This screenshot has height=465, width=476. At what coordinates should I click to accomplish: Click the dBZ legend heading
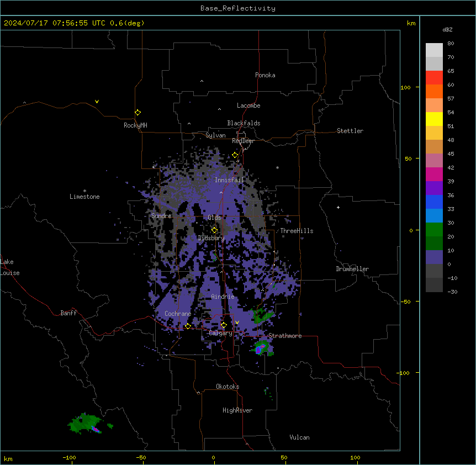[447, 29]
